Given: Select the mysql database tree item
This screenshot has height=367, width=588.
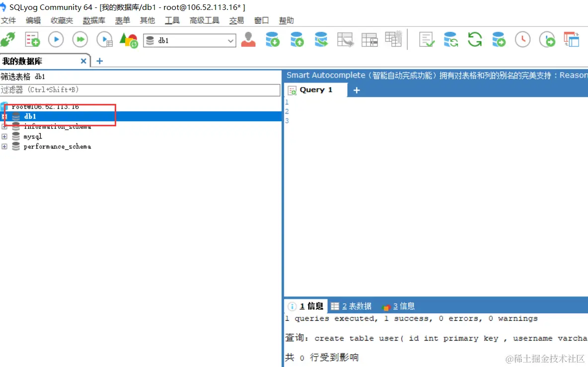Looking at the screenshot, I should (x=33, y=136).
